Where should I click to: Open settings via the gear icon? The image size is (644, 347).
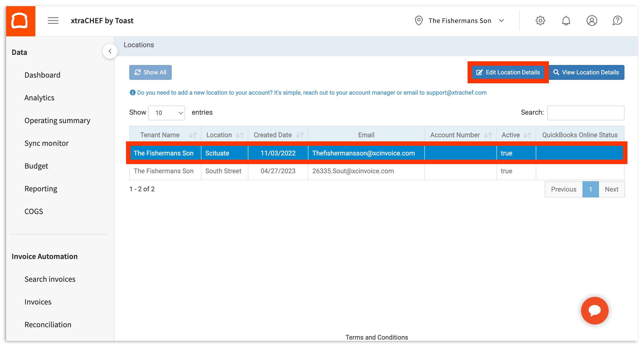[x=540, y=21]
